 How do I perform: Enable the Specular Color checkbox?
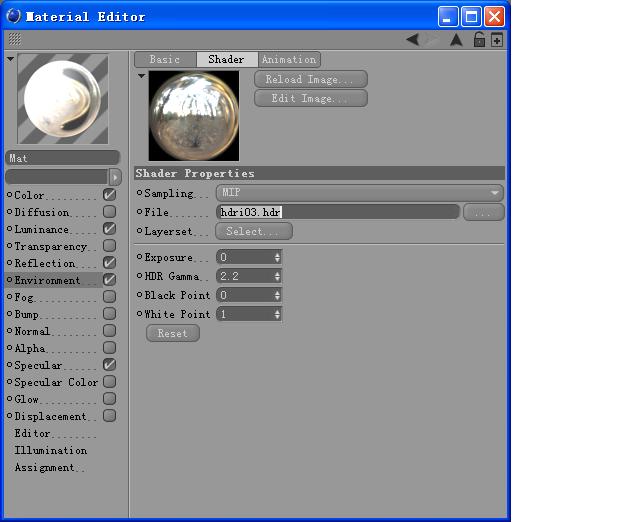click(x=109, y=382)
